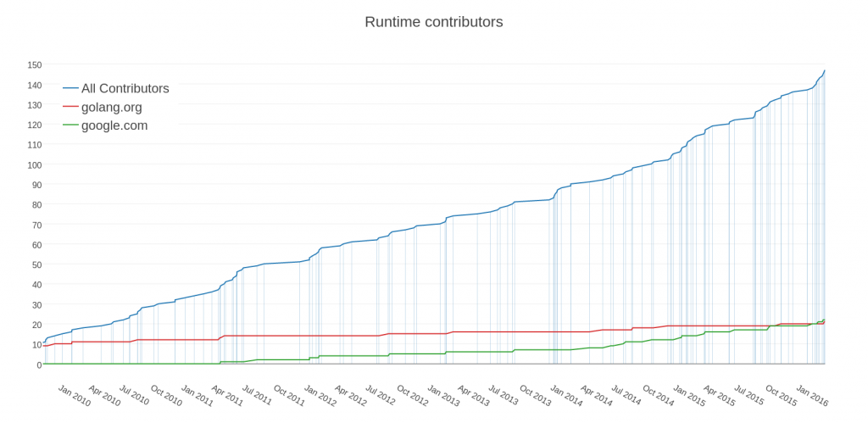868x423 pixels.
Task: Click the y-axis label 50
Action: 36,264
